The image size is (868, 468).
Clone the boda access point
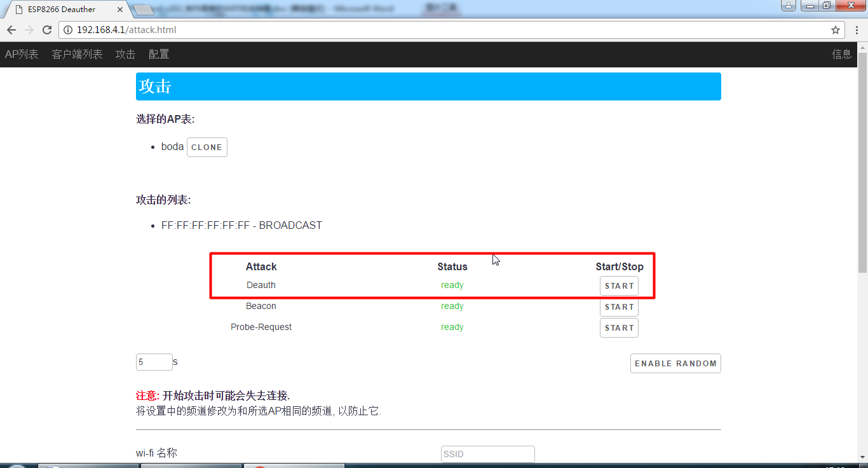pyautogui.click(x=207, y=148)
